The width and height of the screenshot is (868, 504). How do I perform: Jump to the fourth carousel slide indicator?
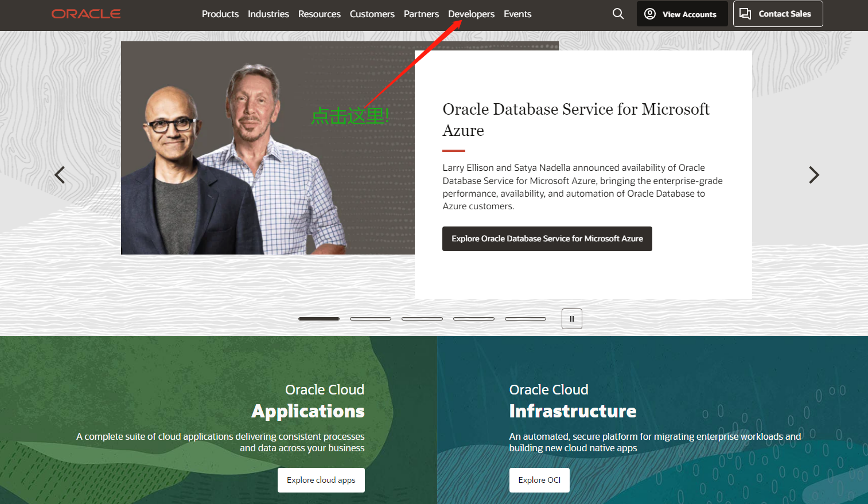click(474, 319)
